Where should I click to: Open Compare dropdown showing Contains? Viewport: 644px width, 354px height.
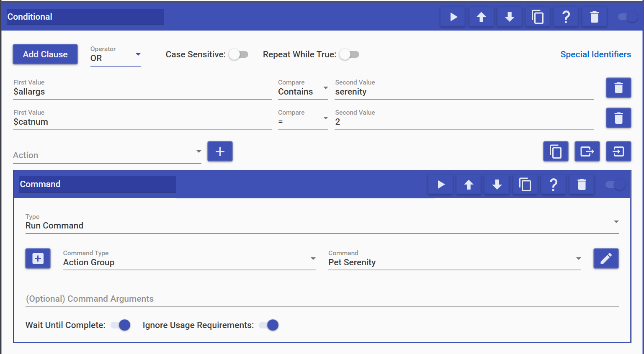tap(303, 88)
